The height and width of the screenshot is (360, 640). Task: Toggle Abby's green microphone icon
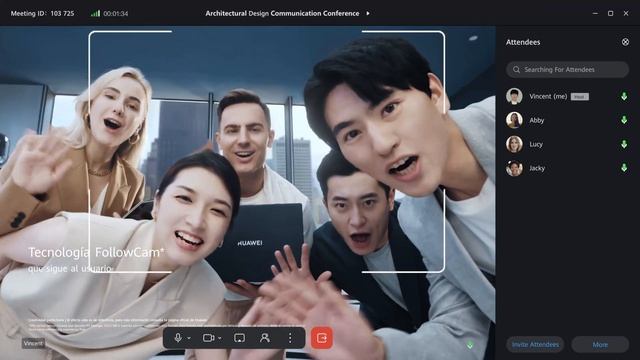[x=624, y=120]
